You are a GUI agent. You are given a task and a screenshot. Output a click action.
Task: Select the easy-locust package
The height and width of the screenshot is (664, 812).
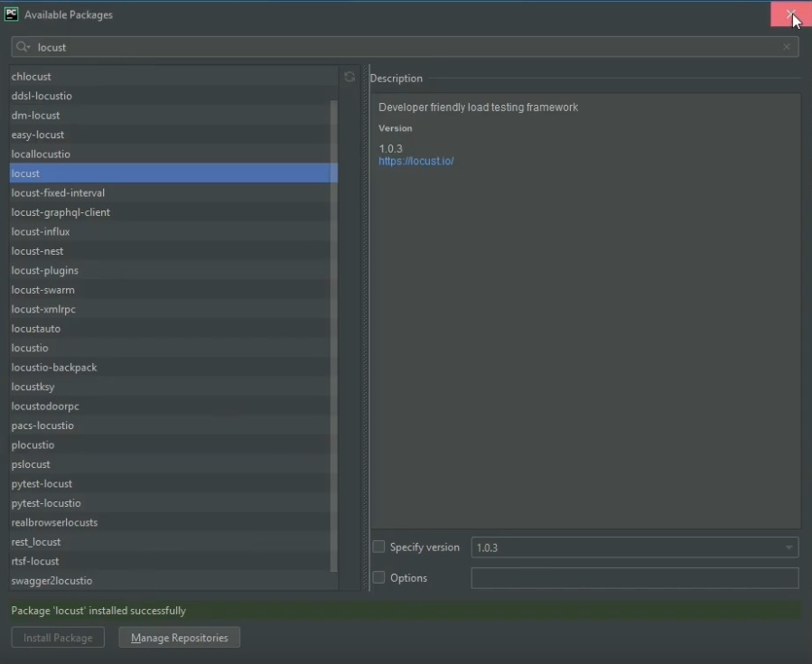[x=173, y=135]
